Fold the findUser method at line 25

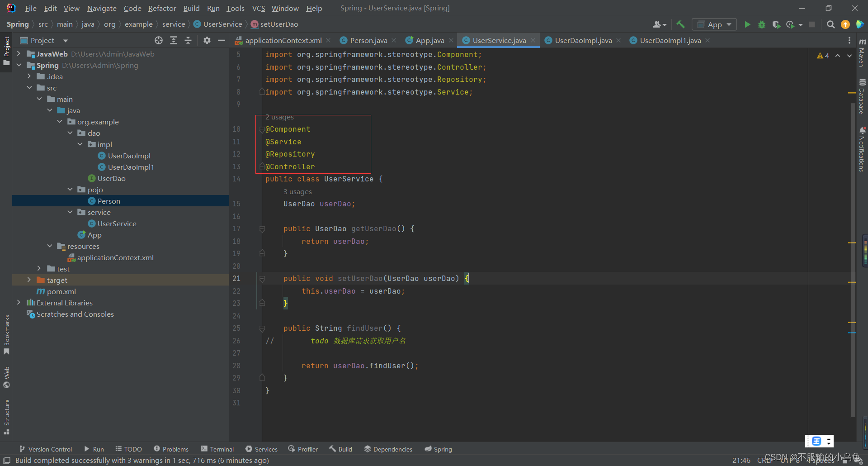(262, 329)
